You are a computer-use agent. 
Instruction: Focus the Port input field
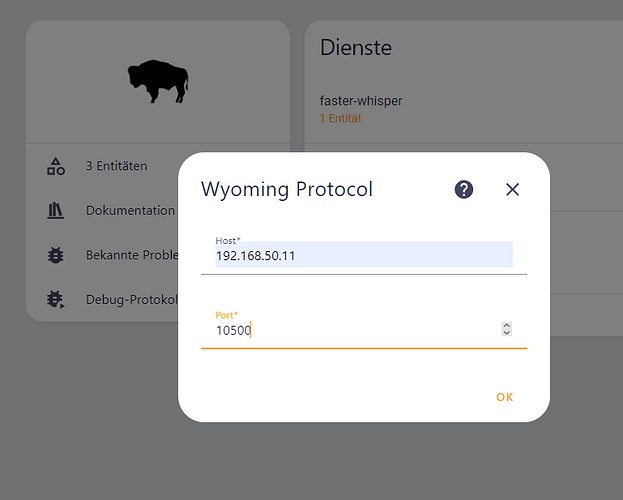[350, 330]
